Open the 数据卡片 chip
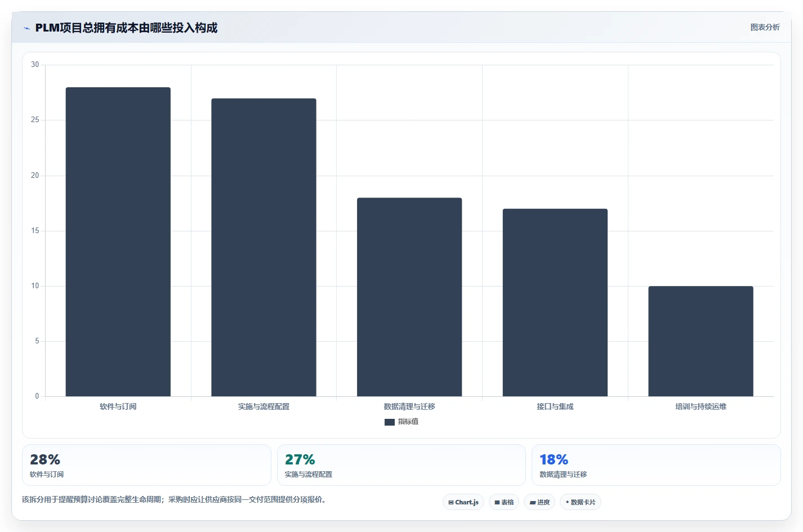Image resolution: width=803 pixels, height=532 pixels. pos(581,502)
